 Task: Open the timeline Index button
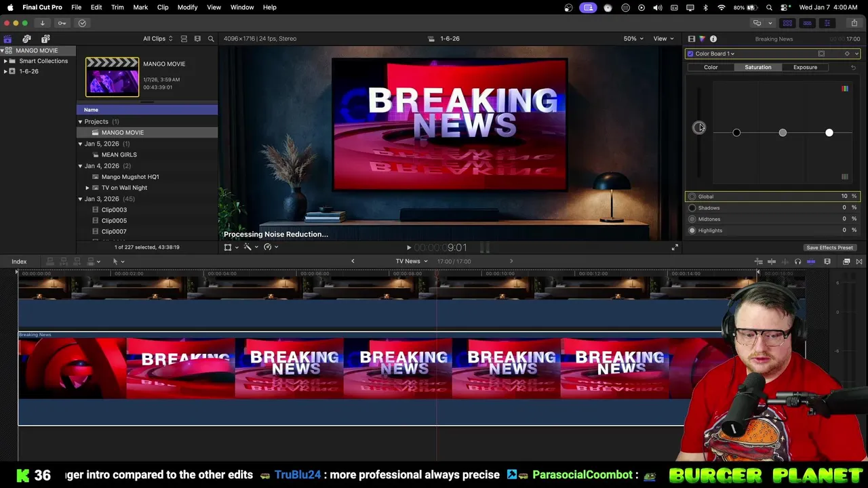click(x=19, y=262)
